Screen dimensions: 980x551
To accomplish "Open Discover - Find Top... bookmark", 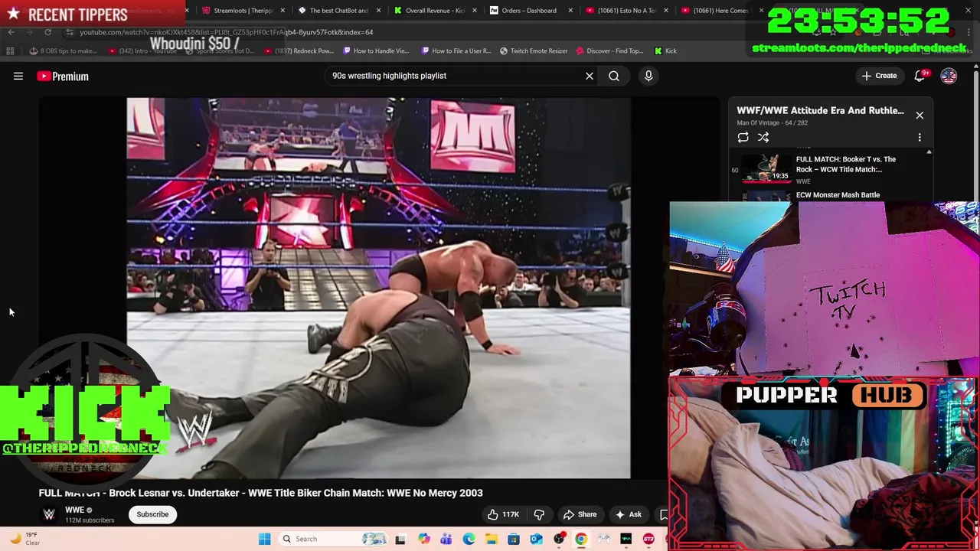I will pos(609,51).
